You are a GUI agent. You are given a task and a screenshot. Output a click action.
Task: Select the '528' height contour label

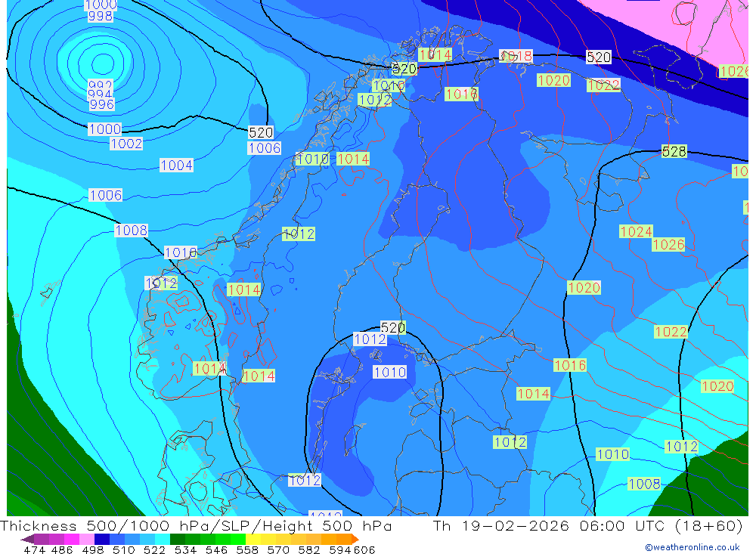(x=674, y=152)
